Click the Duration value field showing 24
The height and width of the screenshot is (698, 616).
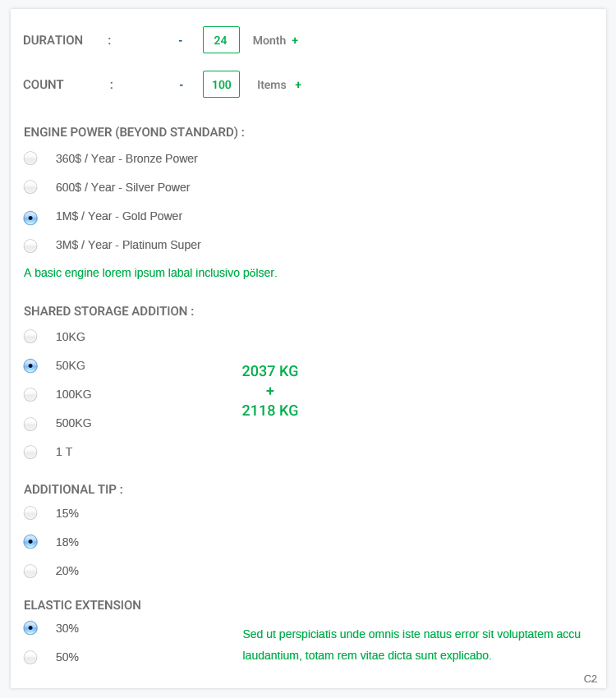(x=221, y=39)
